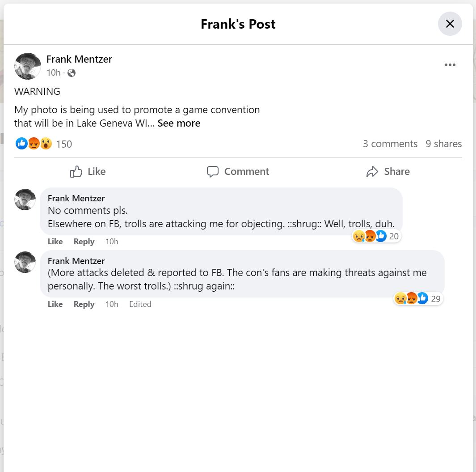Like the "No comments pls" comment
This screenshot has height=472, width=476.
[55, 242]
